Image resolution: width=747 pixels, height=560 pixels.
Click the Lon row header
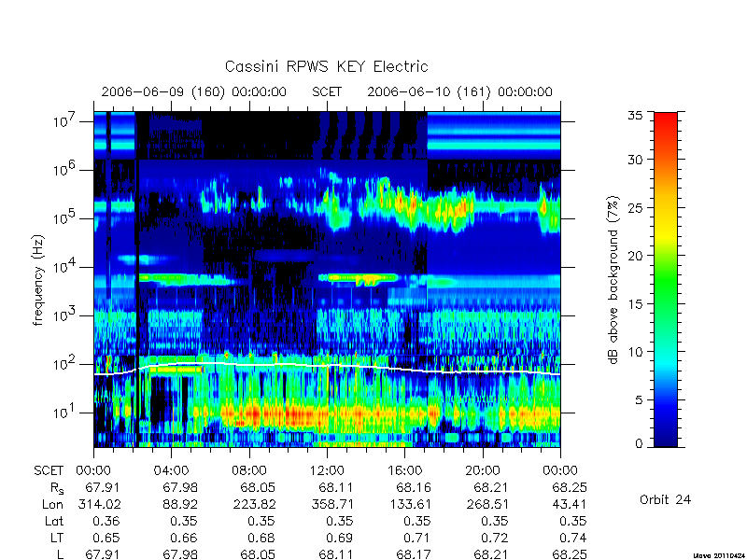click(x=53, y=504)
